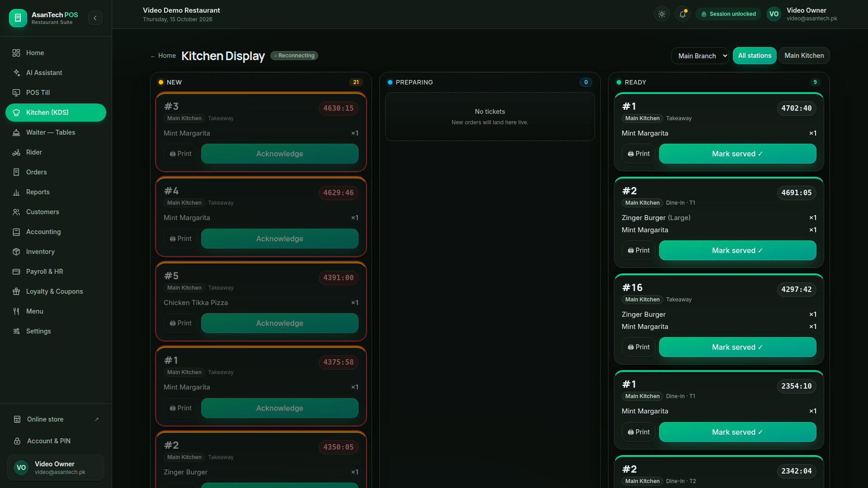Acknowledge new ticket #1 timer 4375:58
Image resolution: width=868 pixels, height=488 pixels.
coord(280,408)
